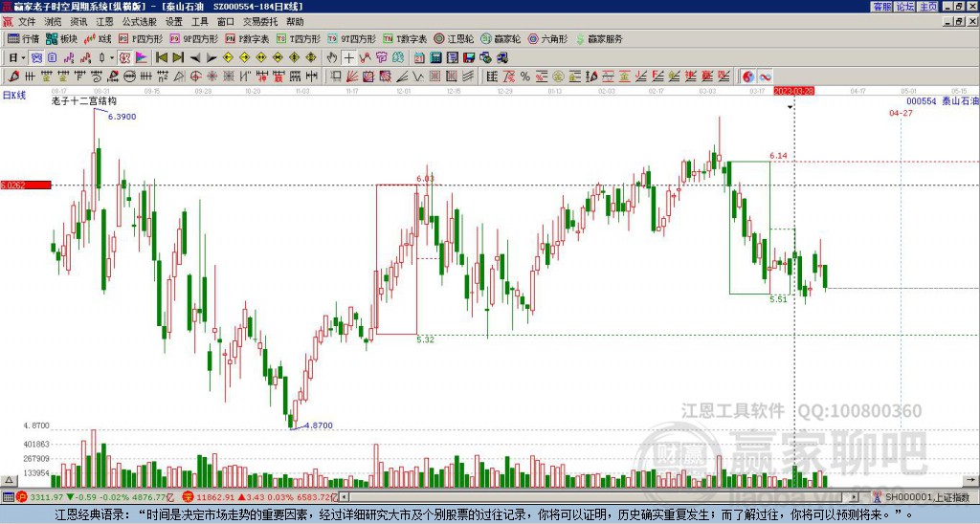Viewport: 980px width, 524px height.
Task: Open the 江恩 menu
Action: click(104, 22)
